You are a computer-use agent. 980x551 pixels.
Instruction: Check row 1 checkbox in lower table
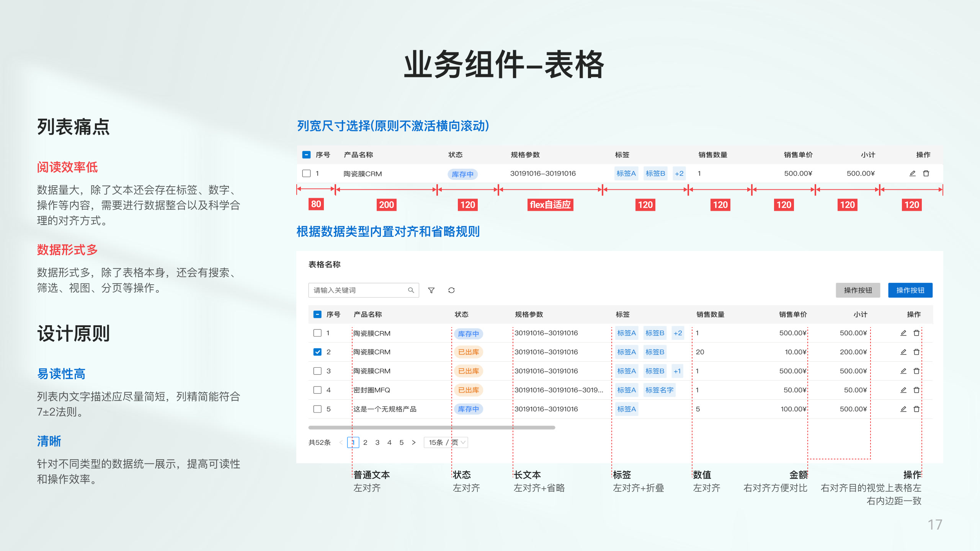[x=317, y=333]
